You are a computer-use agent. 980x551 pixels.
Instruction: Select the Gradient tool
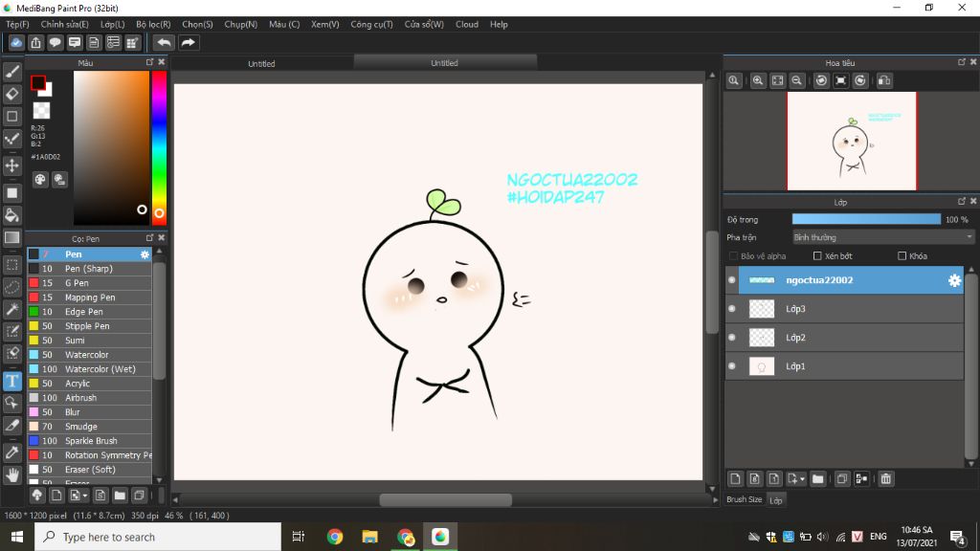coord(11,237)
